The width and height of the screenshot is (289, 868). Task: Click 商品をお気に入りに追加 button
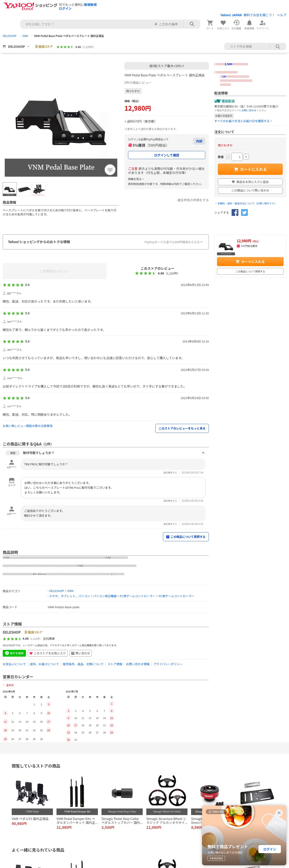250,182
